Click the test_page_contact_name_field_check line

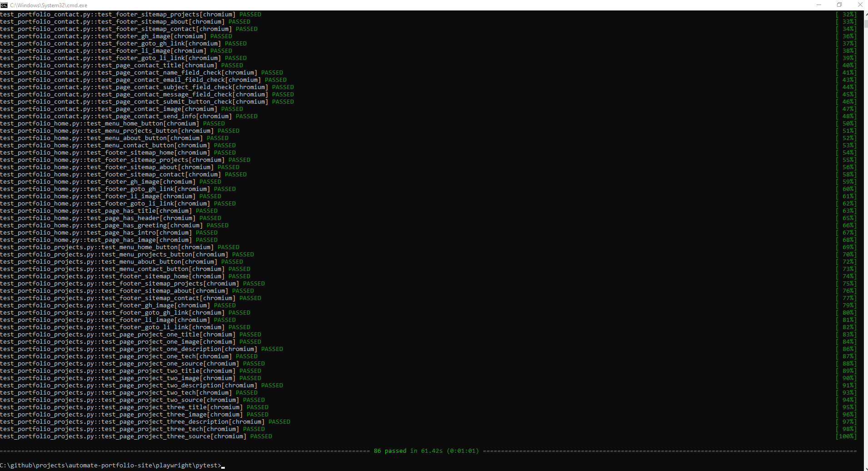point(141,73)
